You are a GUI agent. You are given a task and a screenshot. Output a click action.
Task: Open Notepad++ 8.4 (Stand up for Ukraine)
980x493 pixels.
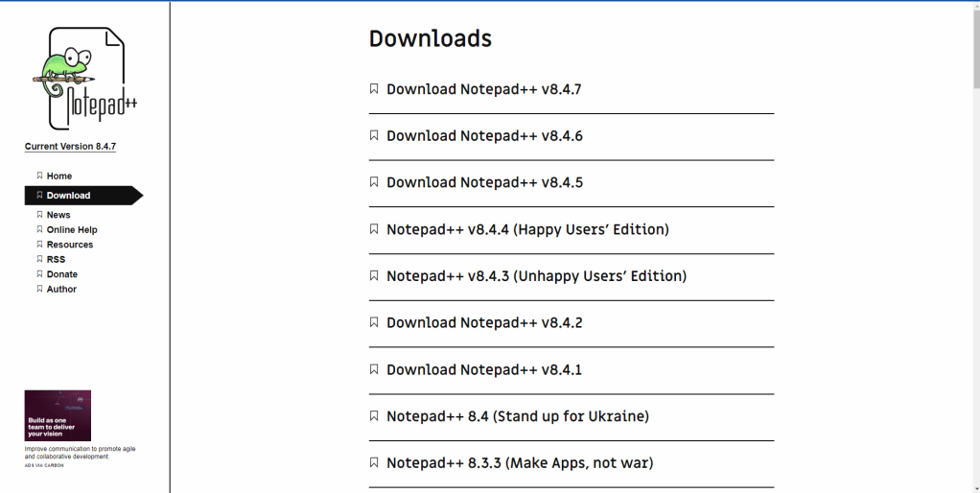coord(518,416)
